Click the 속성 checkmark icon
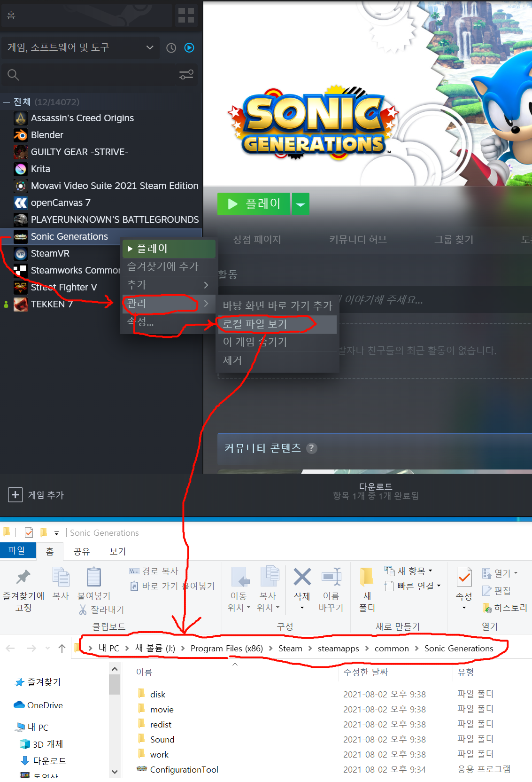Viewport: 532px width, 782px height. coord(464,577)
